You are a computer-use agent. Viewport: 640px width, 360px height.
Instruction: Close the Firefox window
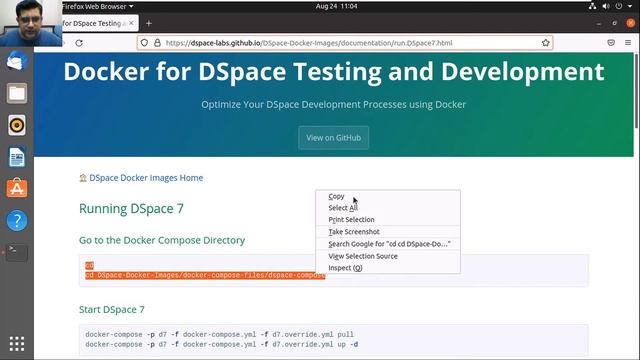(631, 23)
